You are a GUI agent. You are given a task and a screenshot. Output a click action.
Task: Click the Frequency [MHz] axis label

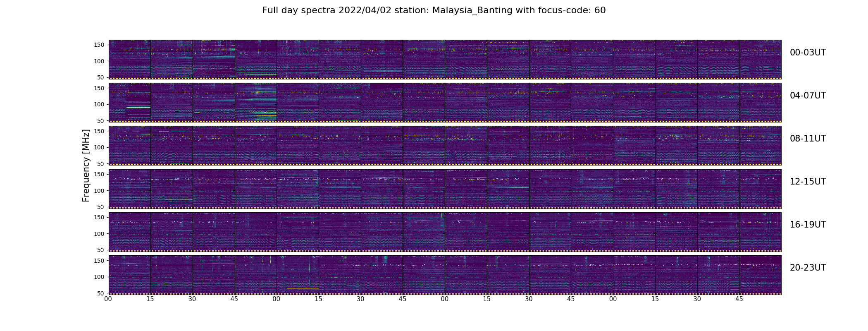click(86, 165)
